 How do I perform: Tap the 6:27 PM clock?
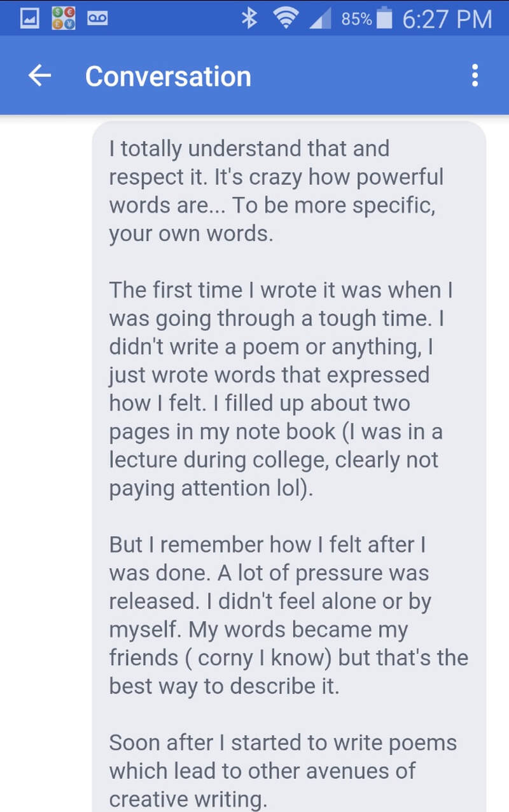(x=447, y=19)
